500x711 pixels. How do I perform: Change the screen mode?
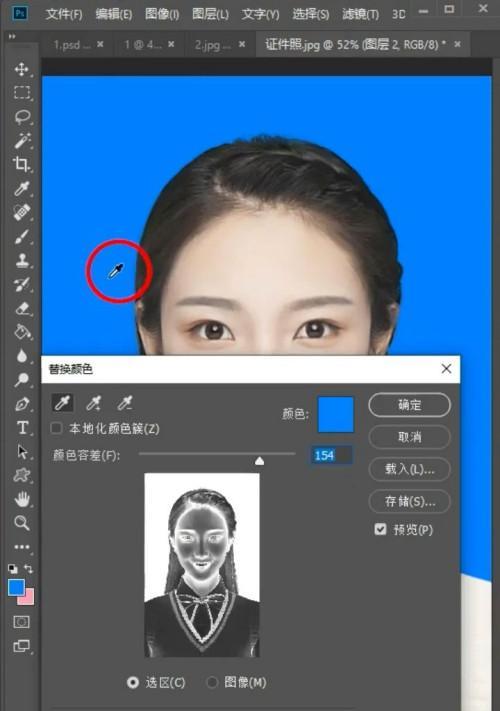pos(21,646)
